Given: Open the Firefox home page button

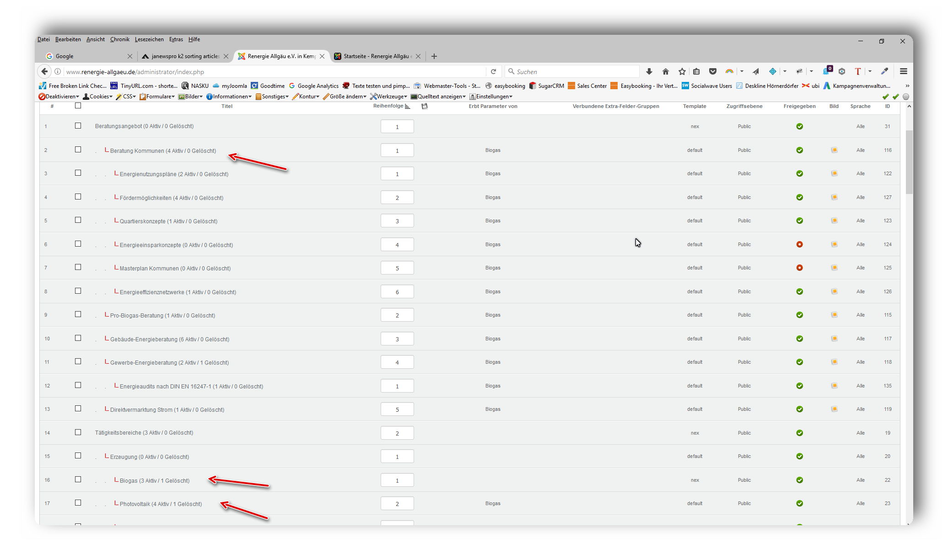Looking at the screenshot, I should coord(666,71).
